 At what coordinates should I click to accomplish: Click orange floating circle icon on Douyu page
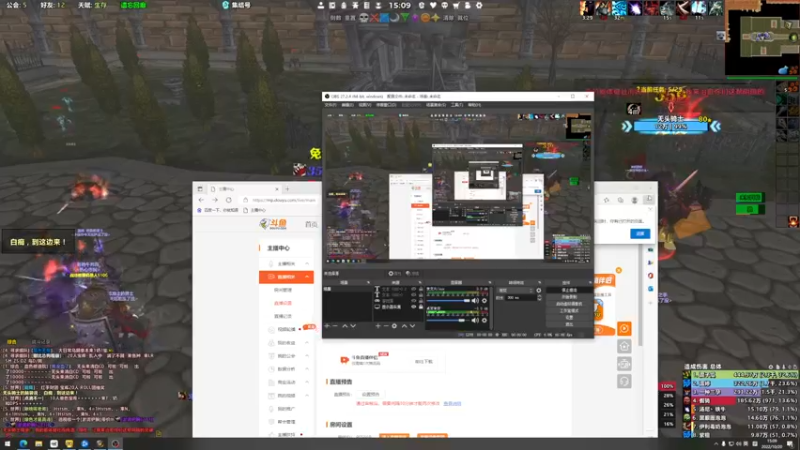tap(624, 329)
